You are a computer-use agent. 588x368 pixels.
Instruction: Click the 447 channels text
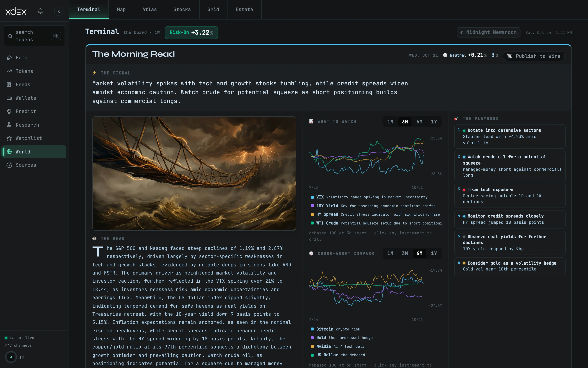pos(18,345)
